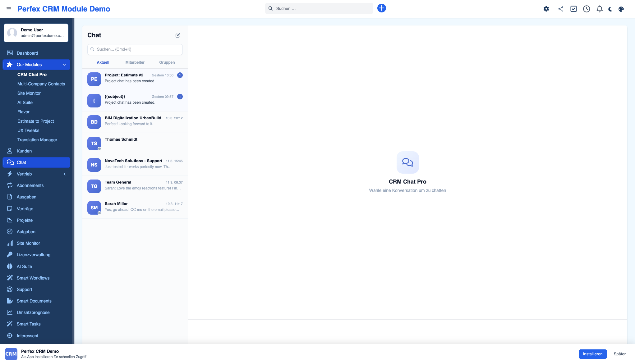Click the share icon in top bar
This screenshot has height=364, width=635.
tap(561, 9)
